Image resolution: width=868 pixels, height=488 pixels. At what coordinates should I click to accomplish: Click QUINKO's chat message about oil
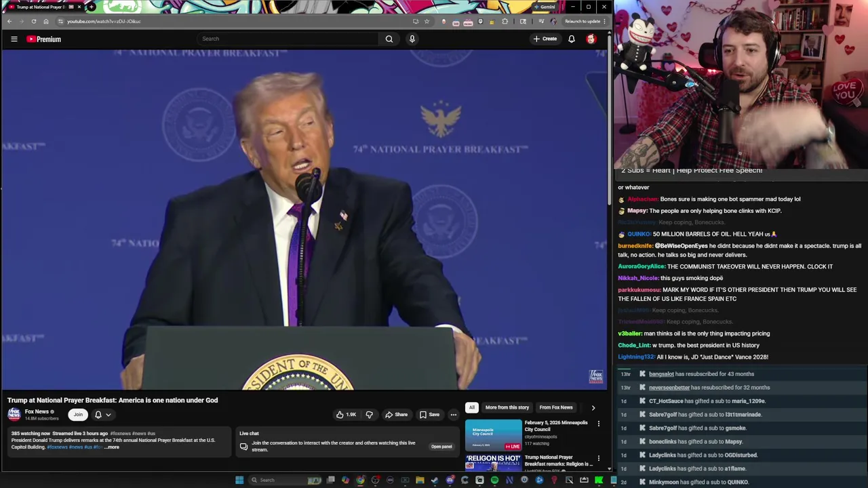[697, 234]
